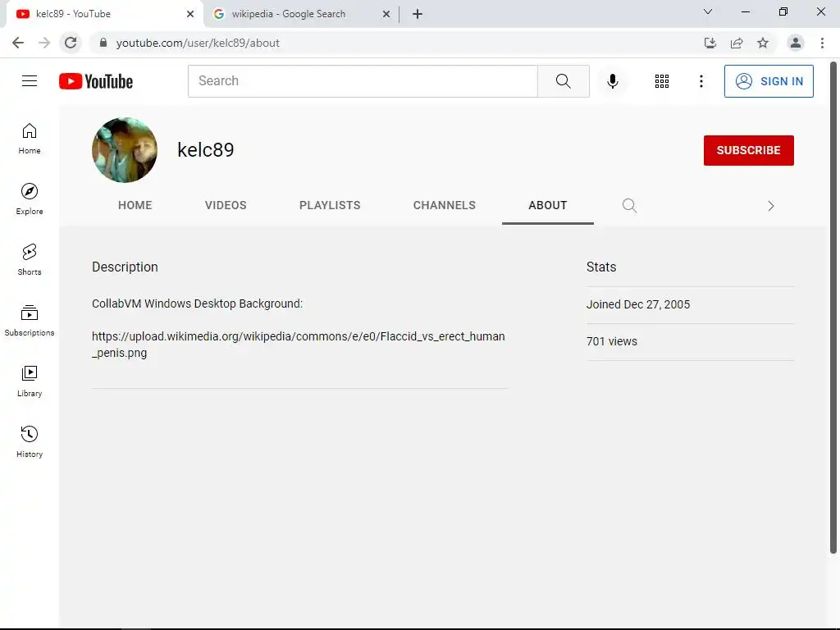Select the ABOUT tab

point(547,205)
